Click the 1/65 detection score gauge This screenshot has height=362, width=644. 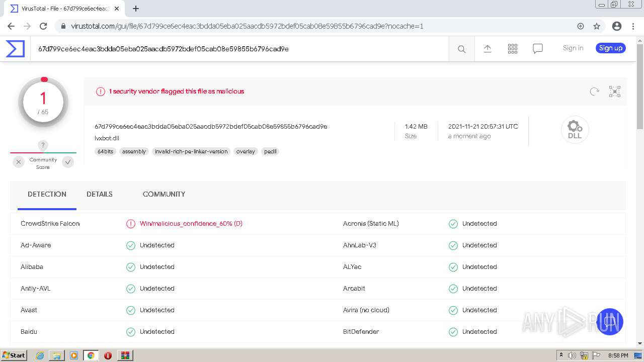point(43,103)
